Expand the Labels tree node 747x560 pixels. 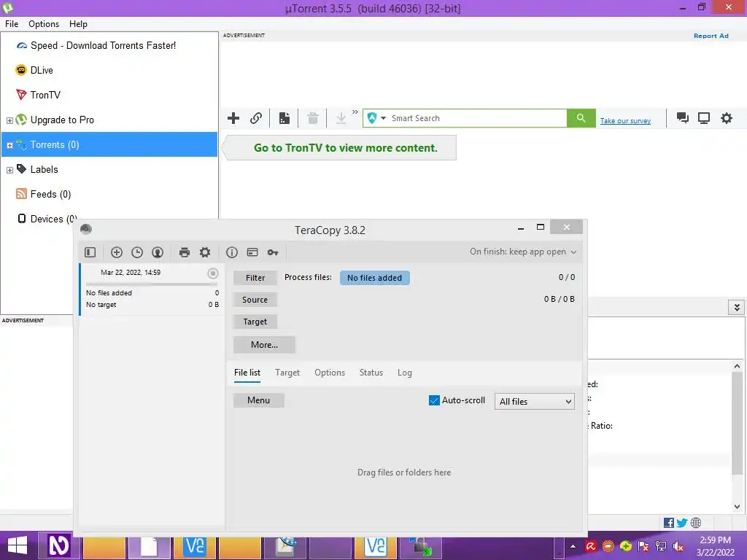[x=9, y=170]
